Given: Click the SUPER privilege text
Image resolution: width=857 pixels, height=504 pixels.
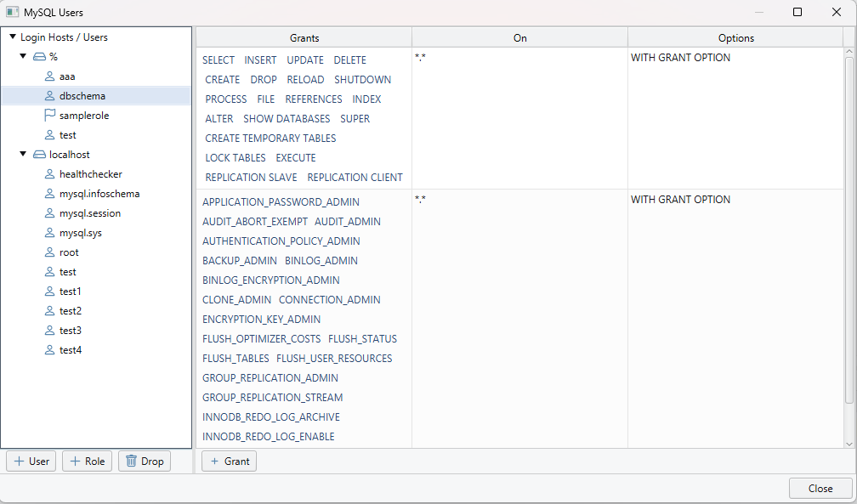Looking at the screenshot, I should pos(355,119).
